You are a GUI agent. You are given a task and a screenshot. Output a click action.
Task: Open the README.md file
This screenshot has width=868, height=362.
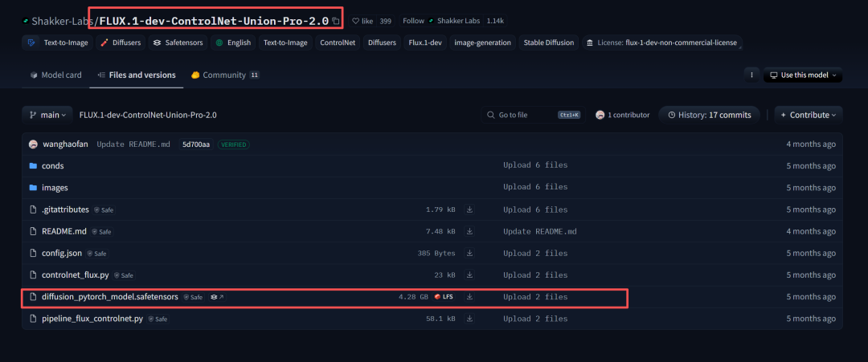[63, 231]
